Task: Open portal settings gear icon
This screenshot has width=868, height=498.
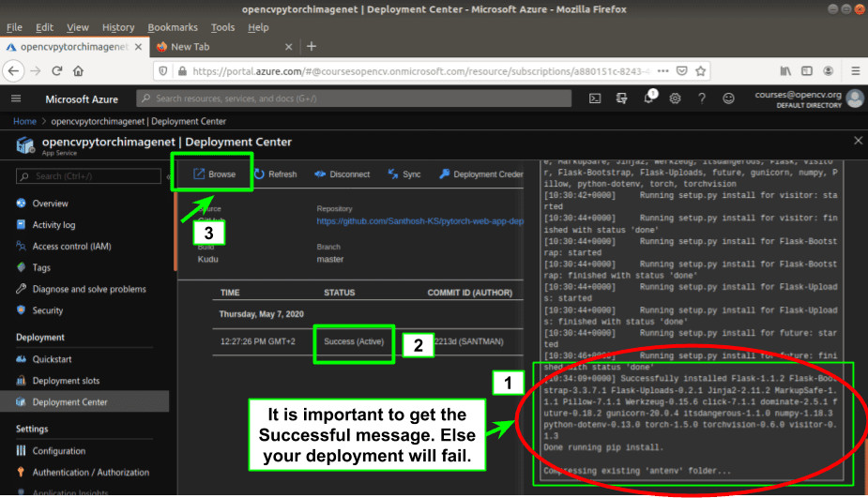Action: click(x=675, y=98)
